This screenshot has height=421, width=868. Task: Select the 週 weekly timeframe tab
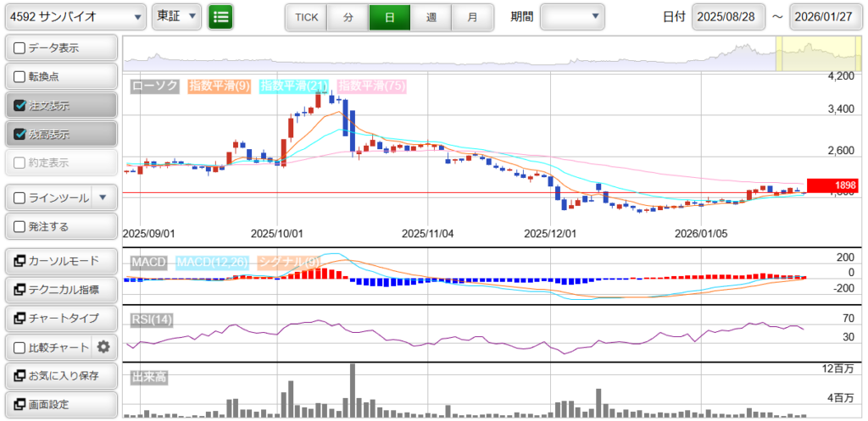[431, 17]
